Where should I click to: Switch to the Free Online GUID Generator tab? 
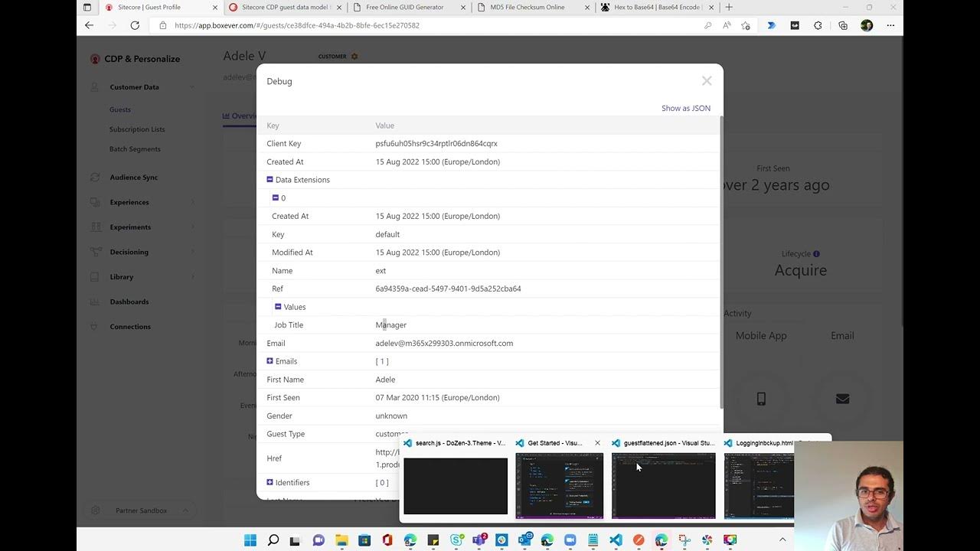(x=408, y=7)
